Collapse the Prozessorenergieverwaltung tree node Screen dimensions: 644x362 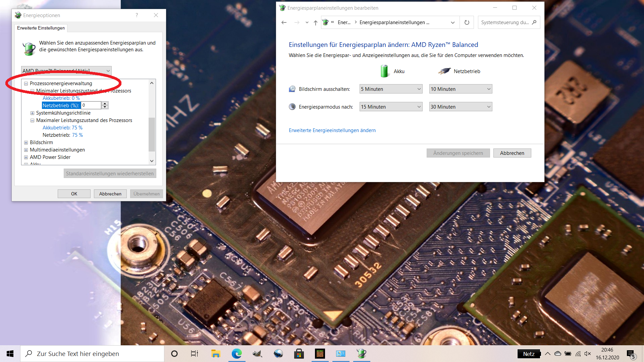pos(26,83)
